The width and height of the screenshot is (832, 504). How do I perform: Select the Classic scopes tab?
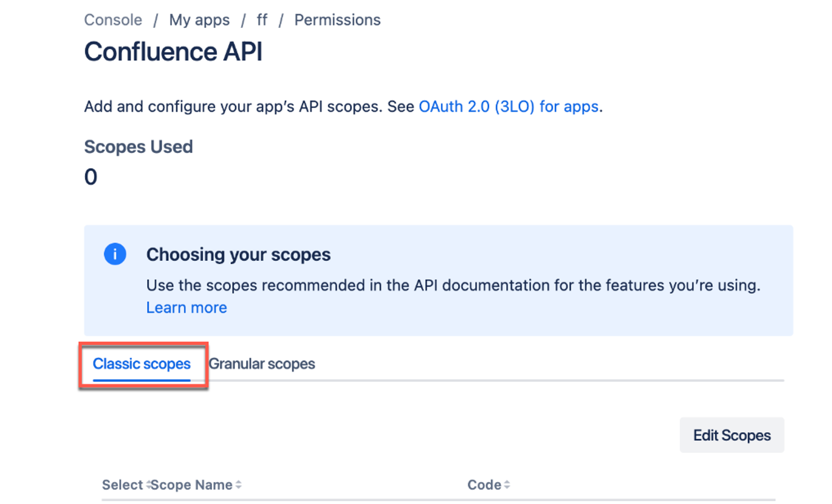[x=142, y=364]
